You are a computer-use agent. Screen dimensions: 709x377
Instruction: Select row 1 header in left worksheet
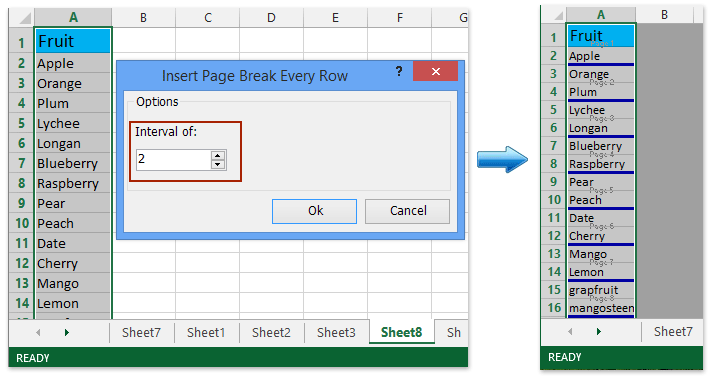(x=21, y=41)
